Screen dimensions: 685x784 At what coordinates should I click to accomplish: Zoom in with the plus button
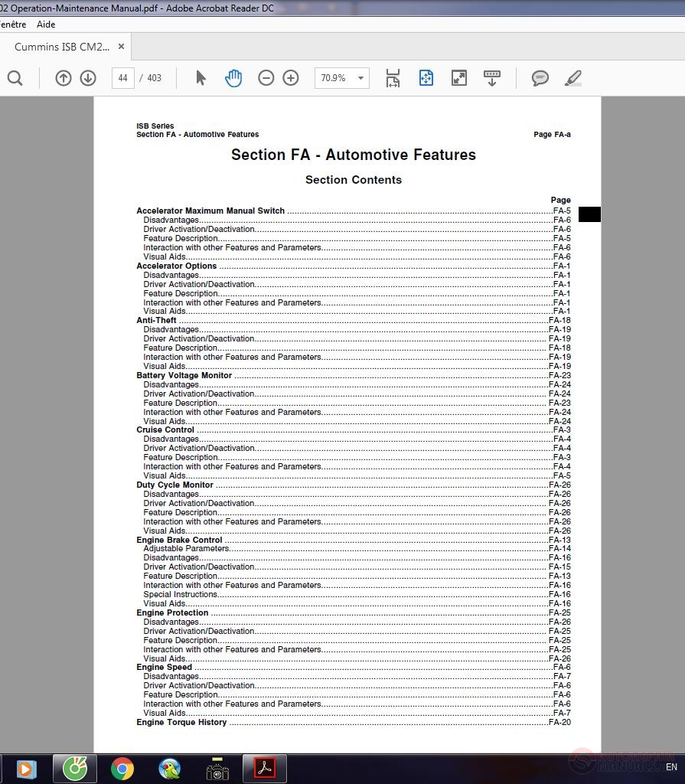[291, 78]
